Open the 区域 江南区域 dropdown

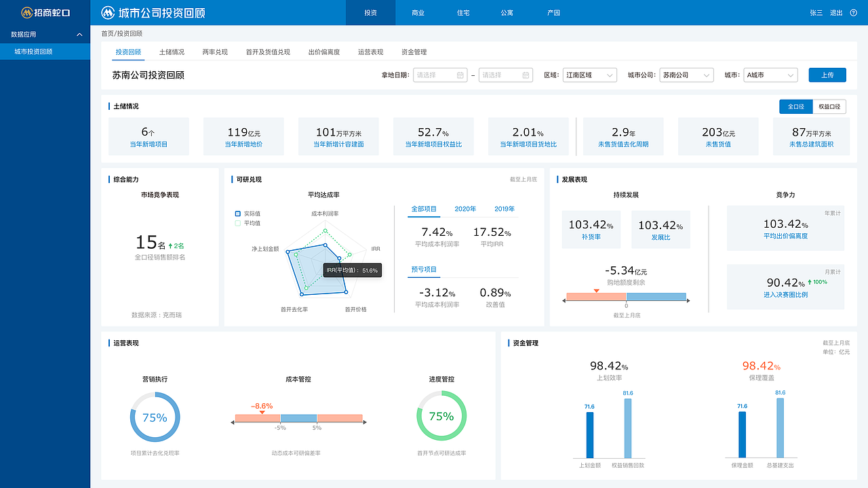tap(589, 75)
